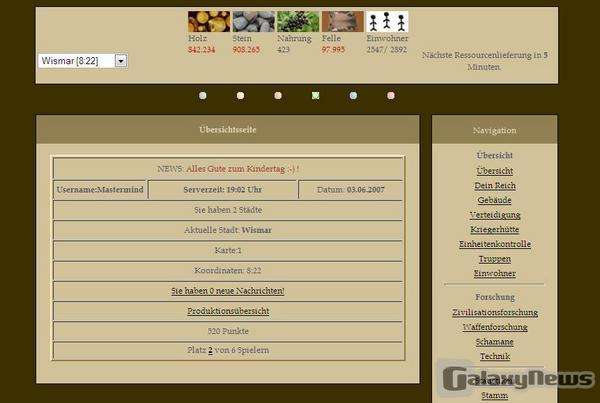The width and height of the screenshot is (600, 403).
Task: Choose the light blue color dot
Action: tap(353, 95)
